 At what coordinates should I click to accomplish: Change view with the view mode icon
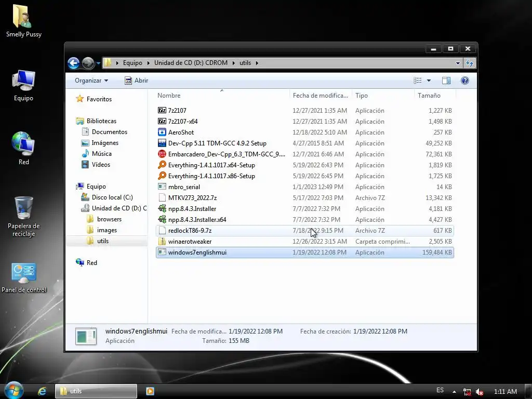417,81
